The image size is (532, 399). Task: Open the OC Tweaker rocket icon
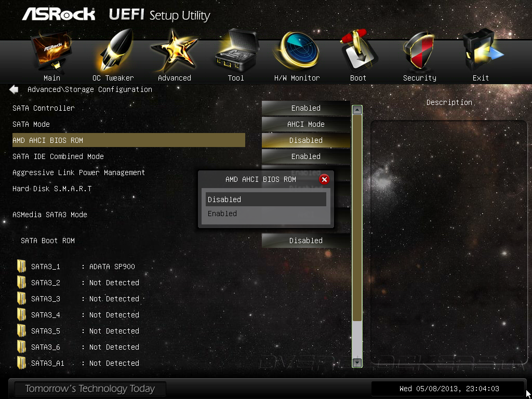(114, 51)
